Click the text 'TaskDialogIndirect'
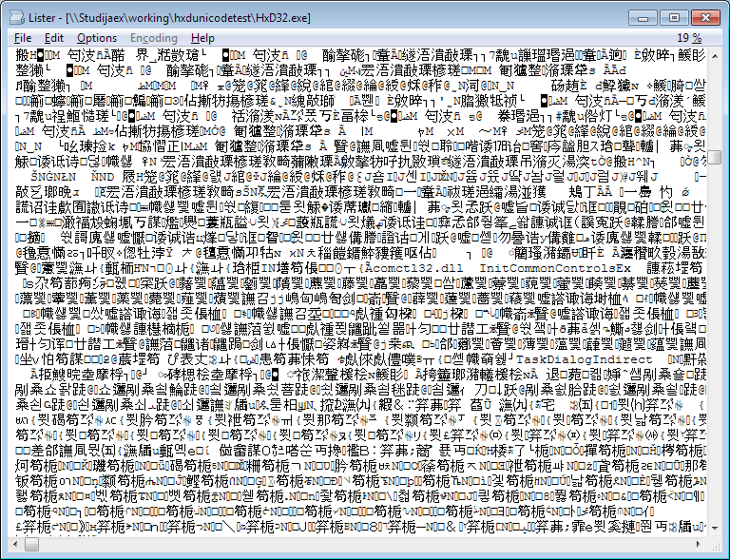Image resolution: width=730 pixels, height=560 pixels. 584,359
